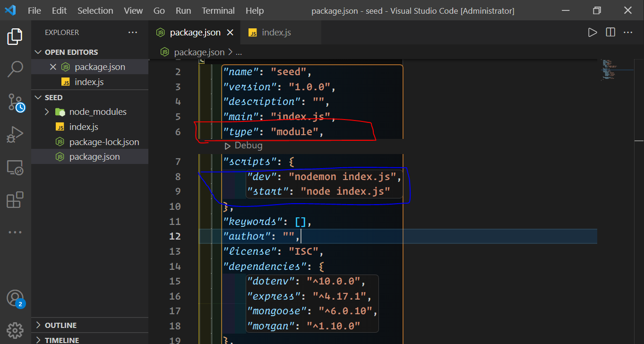Open Run and Debug view icon
Viewport: 644px width, 344px height.
point(15,135)
